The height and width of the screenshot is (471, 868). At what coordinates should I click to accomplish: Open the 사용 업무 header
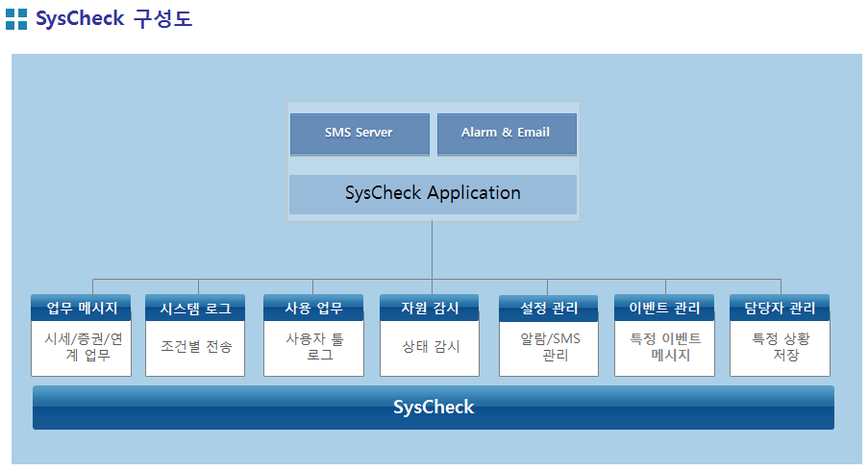pyautogui.click(x=313, y=308)
